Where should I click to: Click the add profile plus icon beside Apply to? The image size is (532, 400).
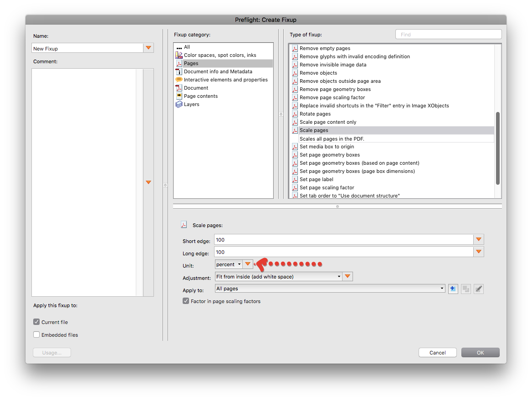point(453,289)
